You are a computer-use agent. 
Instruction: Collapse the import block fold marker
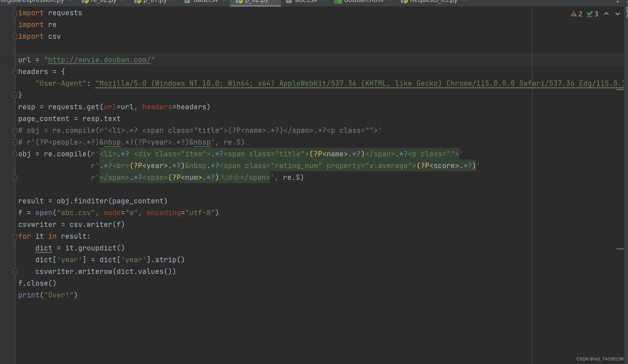point(15,13)
